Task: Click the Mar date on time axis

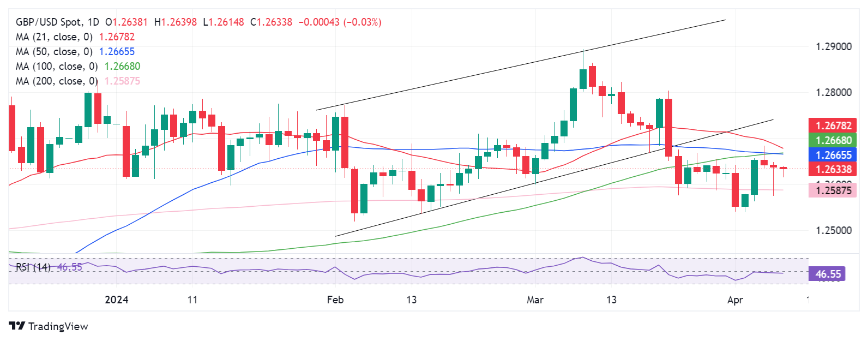Action: tap(535, 300)
